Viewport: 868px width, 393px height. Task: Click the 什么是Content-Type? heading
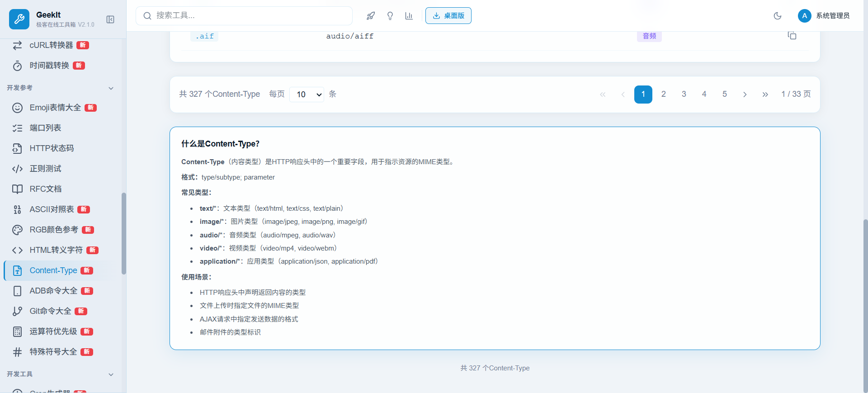pos(221,144)
